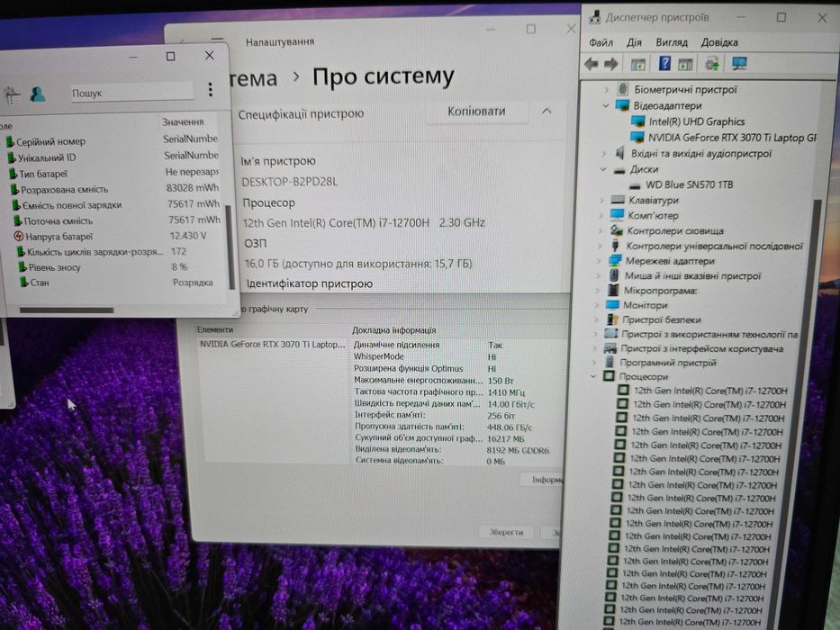Select Контролери універсальної послідовної шини item

[x=715, y=247]
